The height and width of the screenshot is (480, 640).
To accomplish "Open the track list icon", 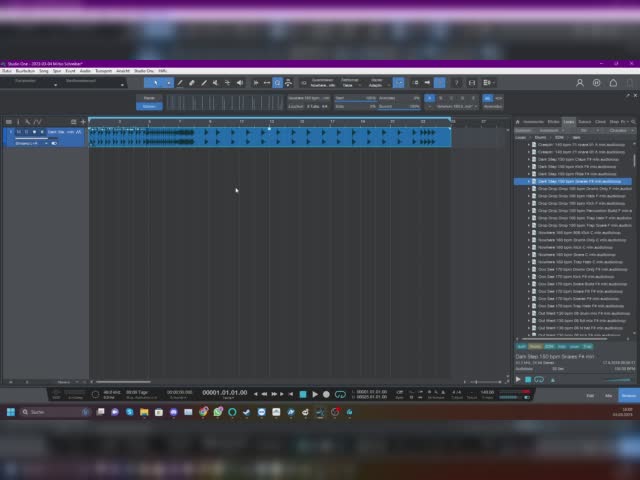I will point(9,122).
